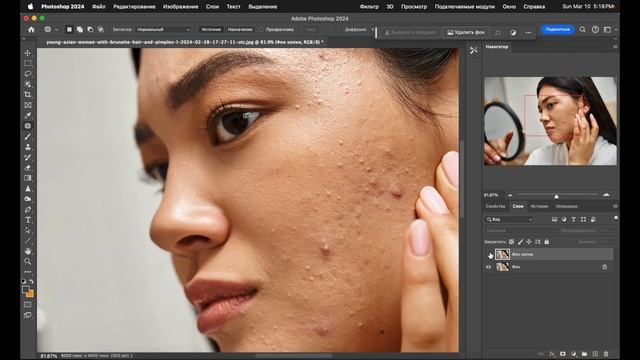Select the Blur tool
This screenshot has width=640, height=360.
point(28,189)
